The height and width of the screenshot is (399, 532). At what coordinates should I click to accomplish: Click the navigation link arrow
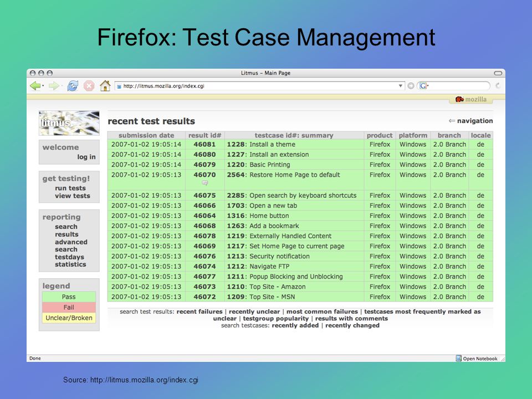pos(470,121)
